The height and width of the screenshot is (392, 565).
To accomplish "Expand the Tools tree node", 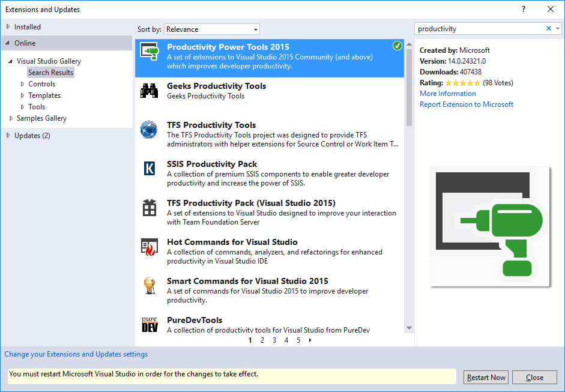I will 22,107.
